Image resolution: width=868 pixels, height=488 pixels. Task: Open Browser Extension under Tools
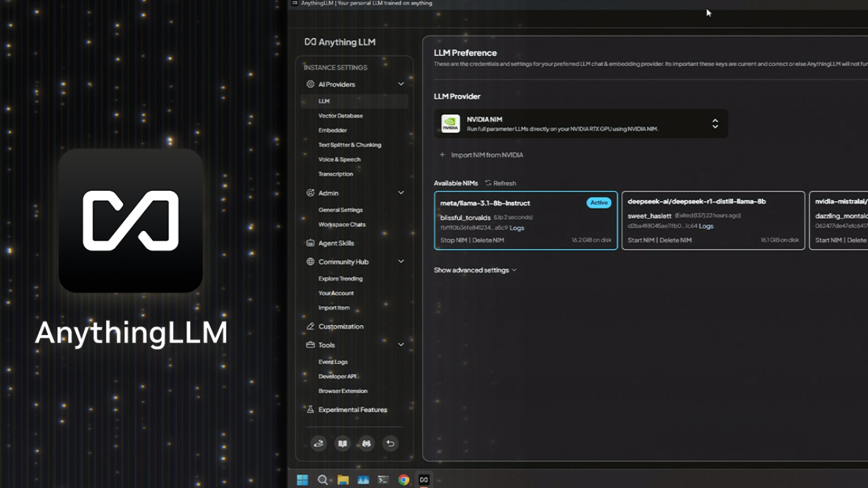[x=343, y=391]
